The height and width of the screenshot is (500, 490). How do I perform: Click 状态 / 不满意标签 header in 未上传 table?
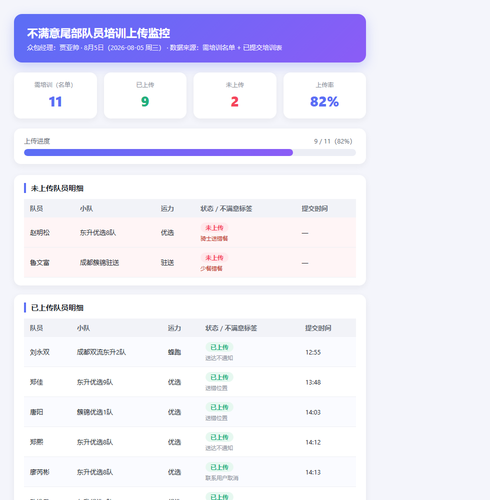click(226, 209)
